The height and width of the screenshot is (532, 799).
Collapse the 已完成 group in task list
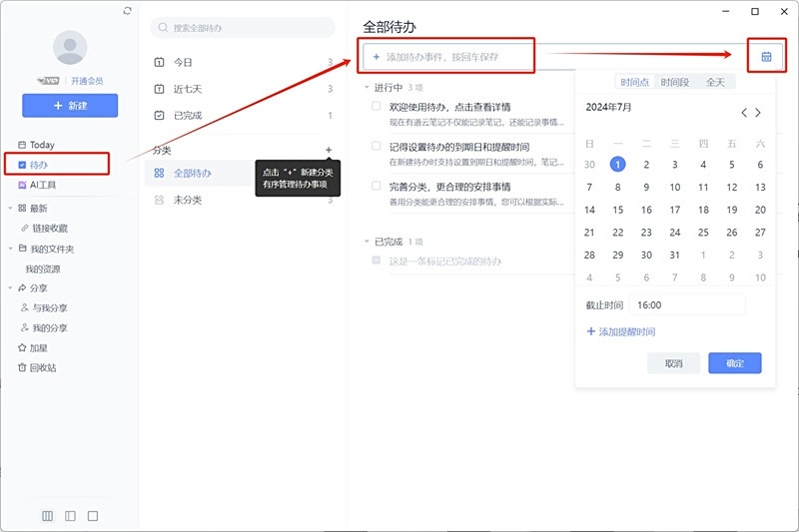tap(367, 242)
